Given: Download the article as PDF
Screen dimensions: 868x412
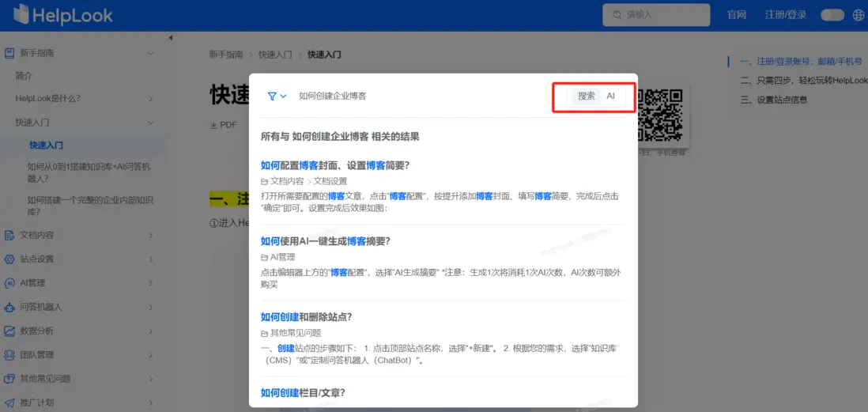Looking at the screenshot, I should [223, 125].
